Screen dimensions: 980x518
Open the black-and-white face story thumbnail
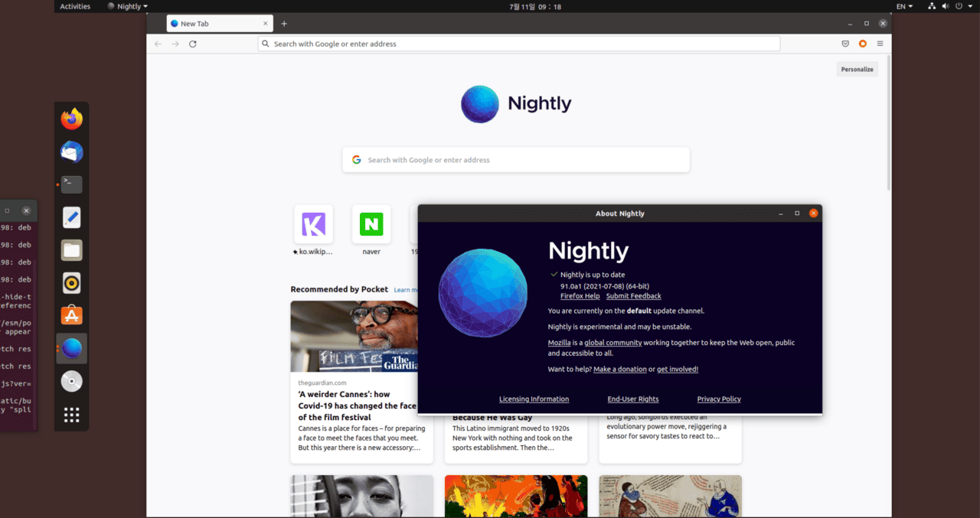pyautogui.click(x=362, y=497)
